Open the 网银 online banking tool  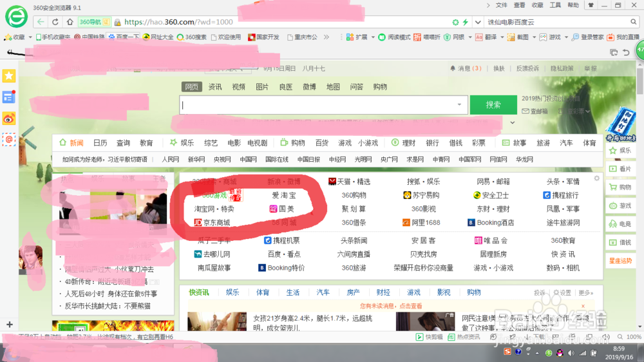click(x=454, y=37)
